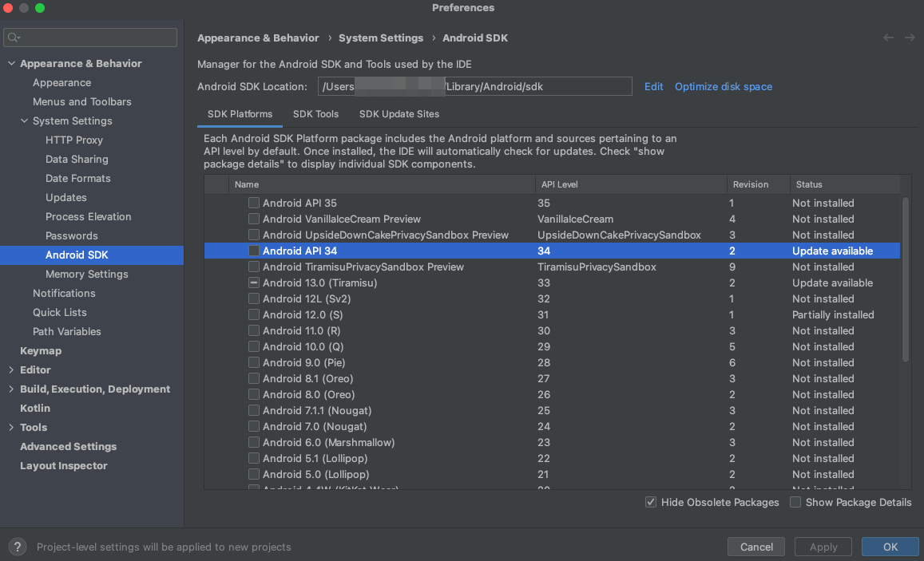Screen dimensions: 924x561
Task: Click the Cancel button
Action: (x=756, y=547)
